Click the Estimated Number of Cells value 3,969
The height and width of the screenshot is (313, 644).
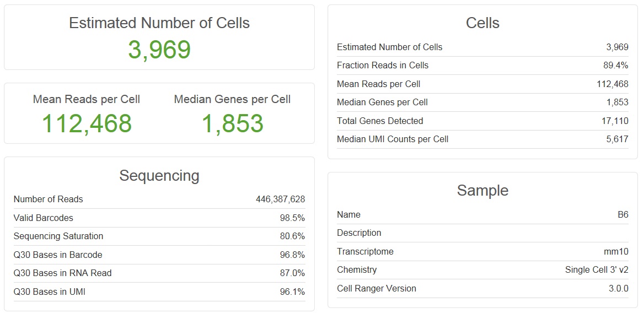pyautogui.click(x=159, y=50)
